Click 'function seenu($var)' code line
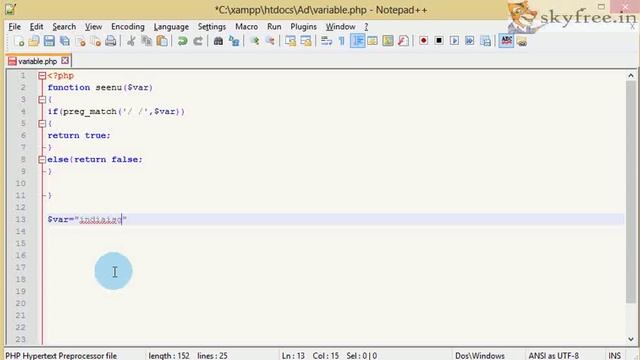The width and height of the screenshot is (640, 360). click(100, 88)
